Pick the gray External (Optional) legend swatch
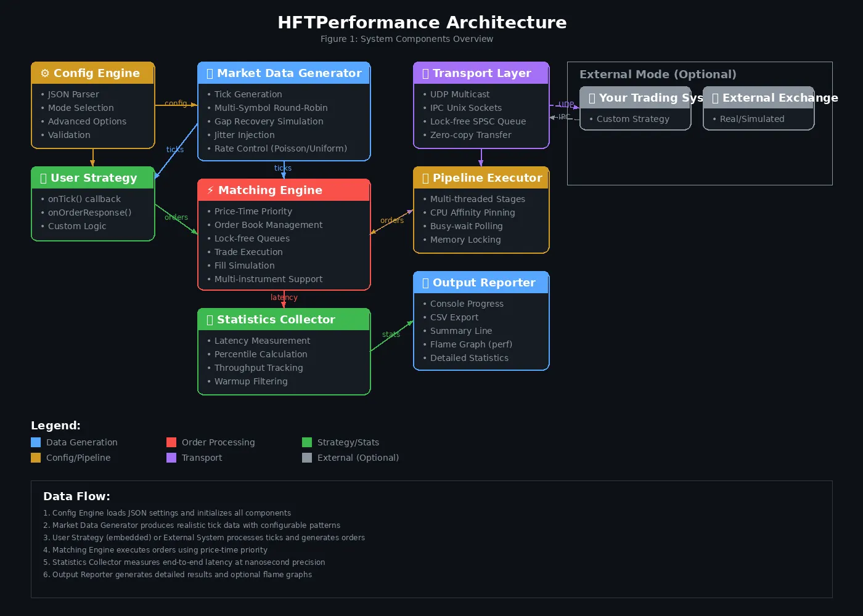This screenshot has width=863, height=616. point(307,458)
